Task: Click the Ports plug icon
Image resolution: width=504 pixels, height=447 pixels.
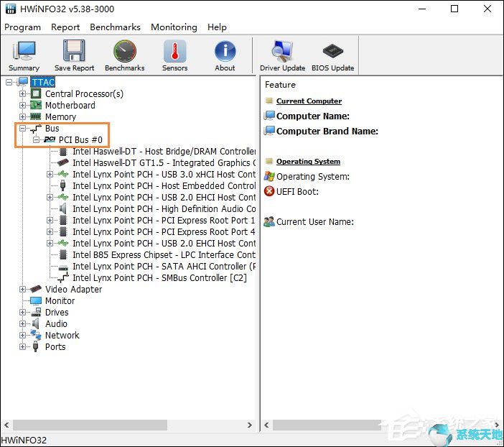Action: coord(36,346)
